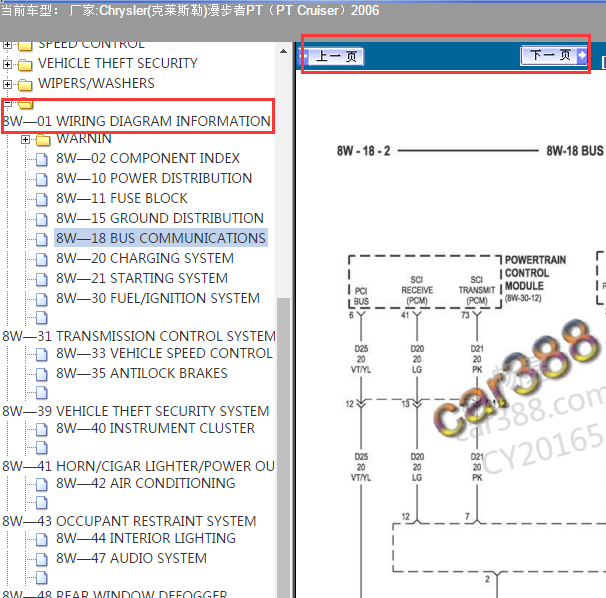
Task: Open 8W—15 GROUND DISTRIBUTION document
Action: [160, 218]
